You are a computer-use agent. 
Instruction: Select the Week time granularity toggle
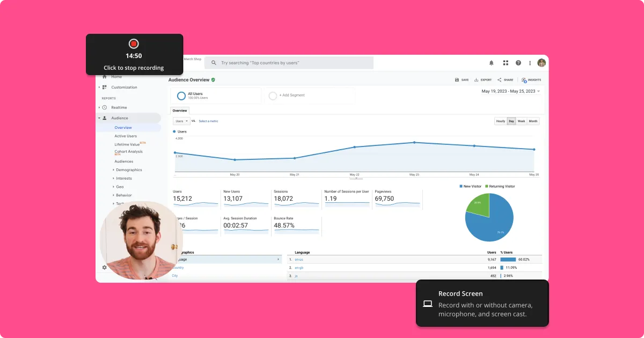coord(521,121)
